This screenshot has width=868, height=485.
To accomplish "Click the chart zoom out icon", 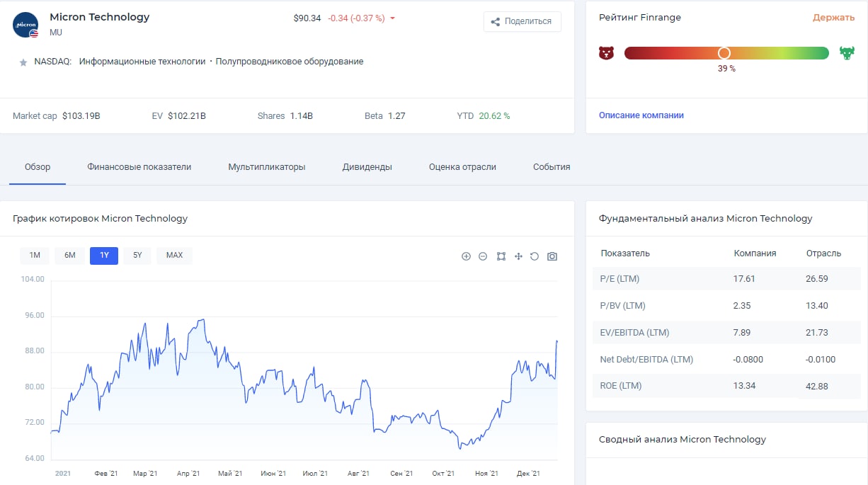I will click(x=483, y=256).
